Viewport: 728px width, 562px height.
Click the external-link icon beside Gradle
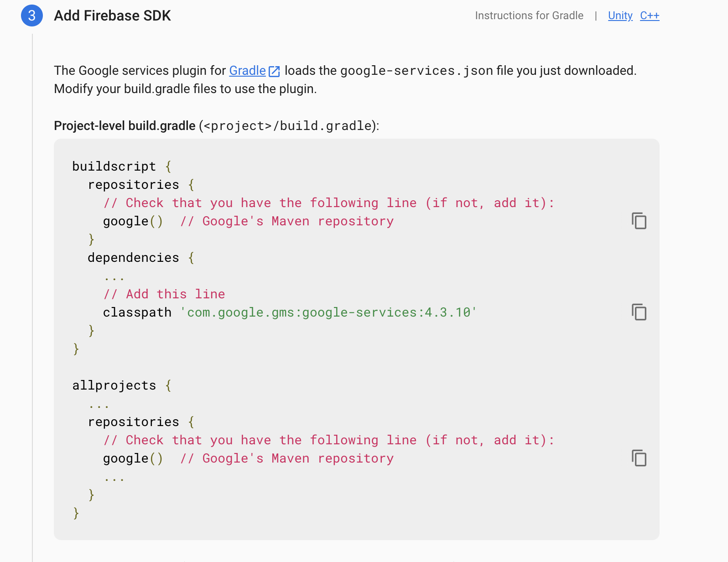[x=274, y=71]
